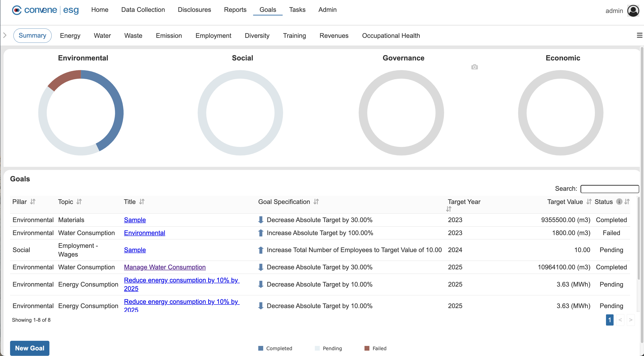Click inside the Search field
This screenshot has height=356, width=644.
(x=609, y=189)
